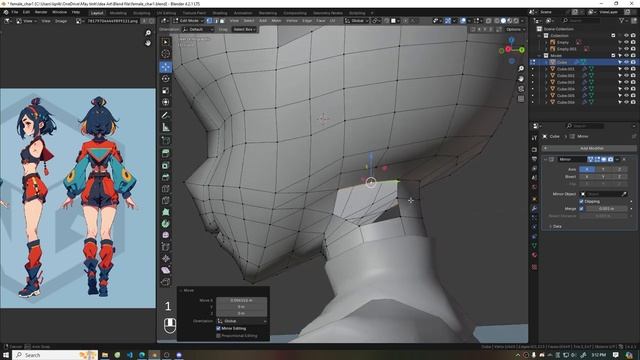Disable render for Cube.006 camera icon
Screen dimensions: 640x360
click(x=633, y=102)
